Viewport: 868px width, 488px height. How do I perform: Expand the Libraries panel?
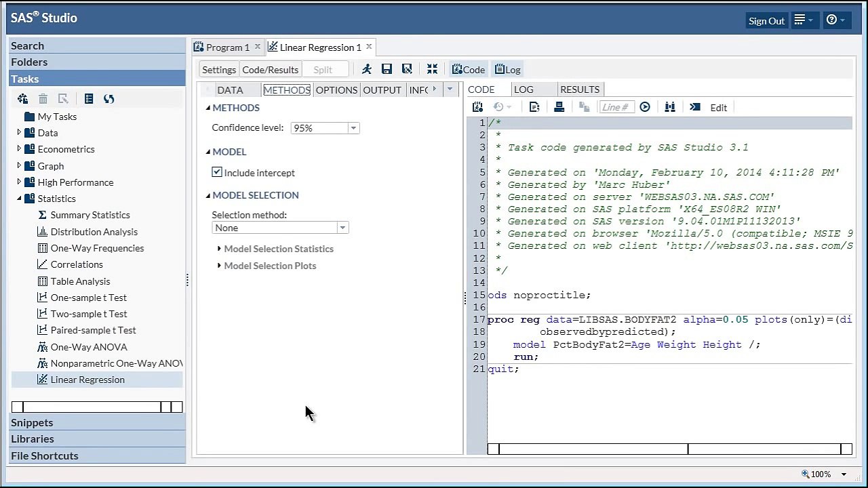97,439
